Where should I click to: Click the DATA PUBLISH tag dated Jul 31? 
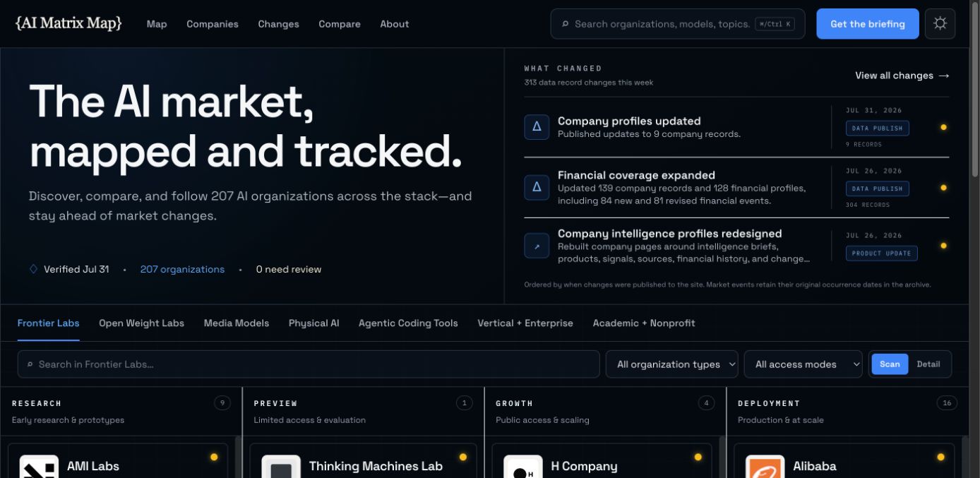pos(878,129)
